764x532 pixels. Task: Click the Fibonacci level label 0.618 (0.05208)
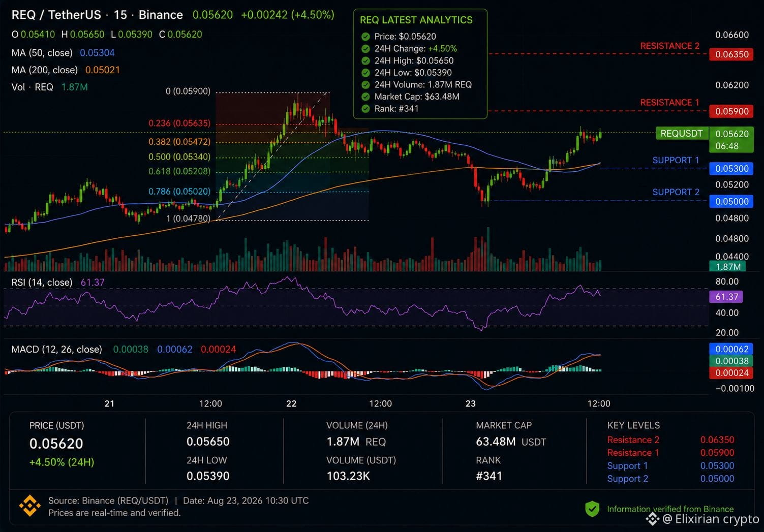(179, 171)
